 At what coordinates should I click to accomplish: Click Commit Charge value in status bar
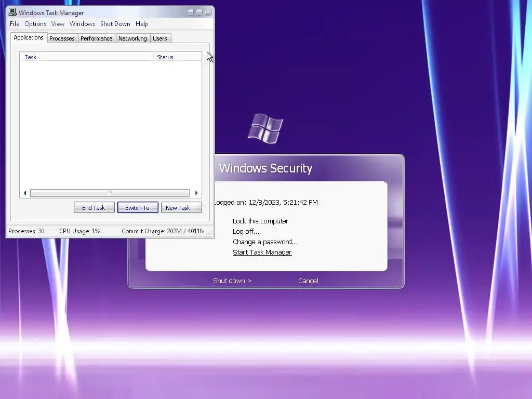(163, 231)
